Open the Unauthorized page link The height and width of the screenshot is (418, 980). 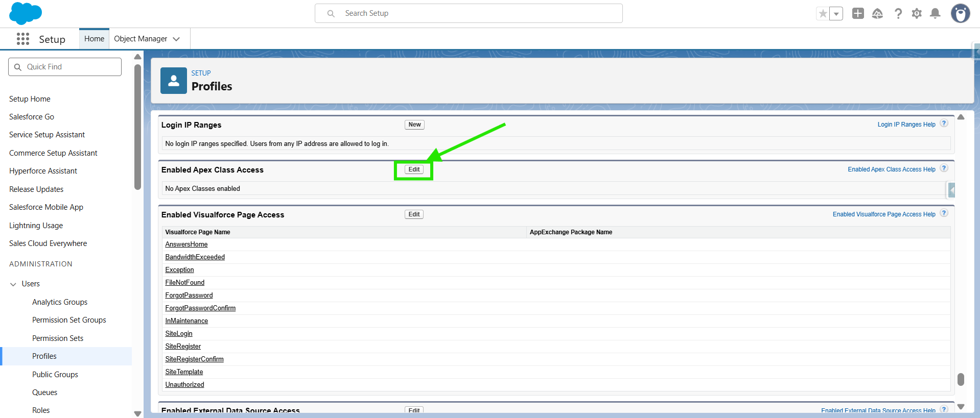tap(184, 385)
